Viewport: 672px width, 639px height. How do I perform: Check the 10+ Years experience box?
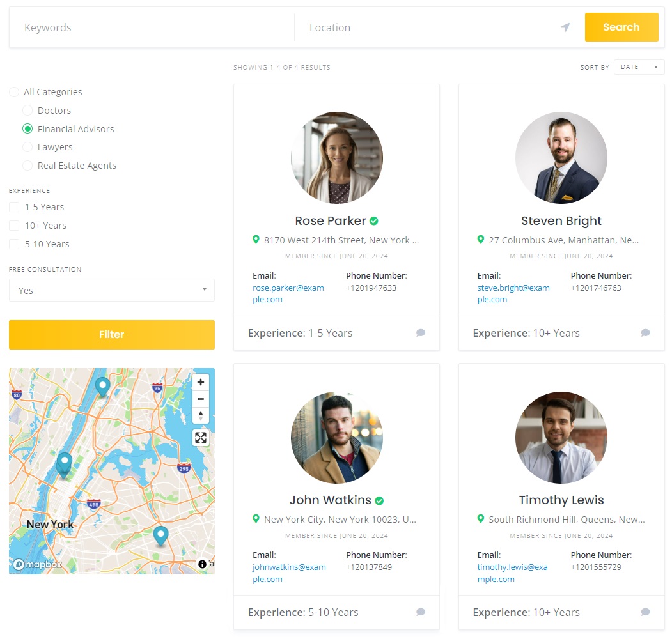13,225
